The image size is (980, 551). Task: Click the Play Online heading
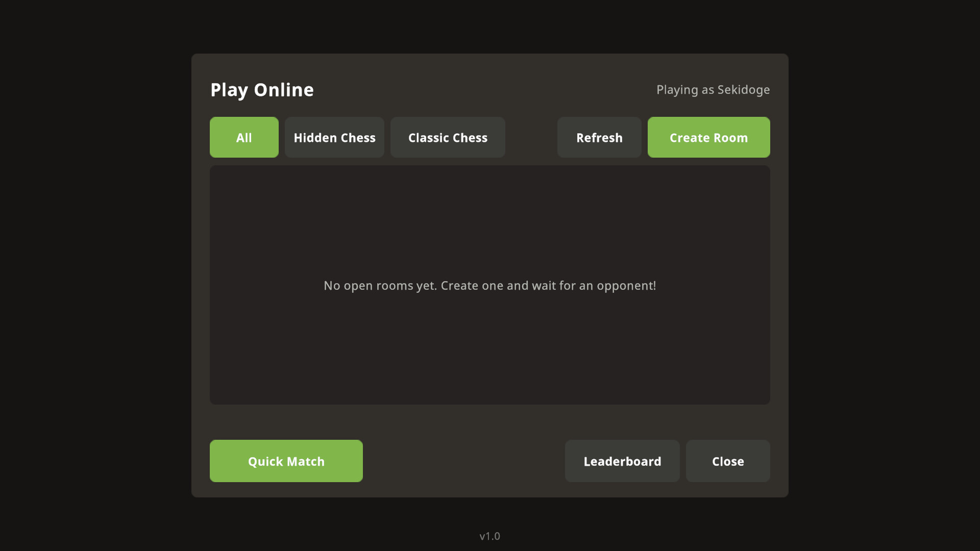click(262, 90)
